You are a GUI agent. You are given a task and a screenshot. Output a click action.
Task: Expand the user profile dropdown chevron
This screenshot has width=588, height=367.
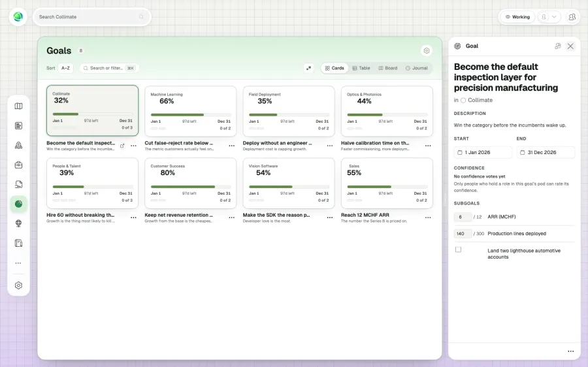(x=554, y=17)
